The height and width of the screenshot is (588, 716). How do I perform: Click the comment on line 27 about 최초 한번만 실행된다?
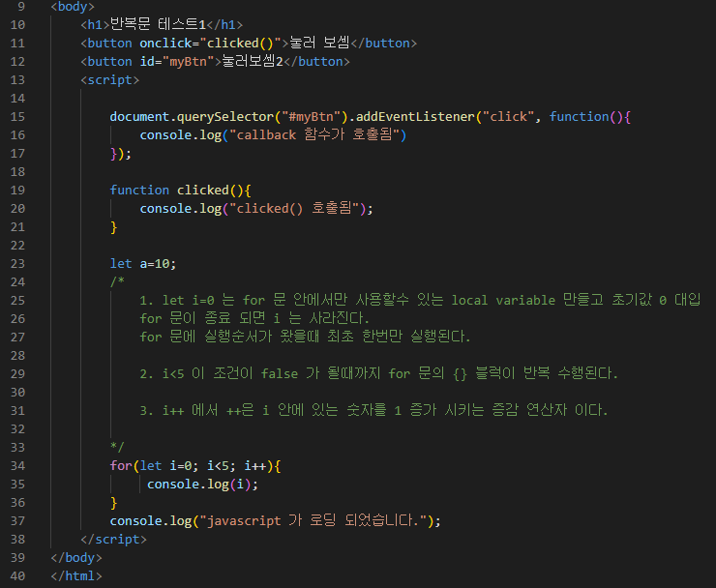[305, 337]
